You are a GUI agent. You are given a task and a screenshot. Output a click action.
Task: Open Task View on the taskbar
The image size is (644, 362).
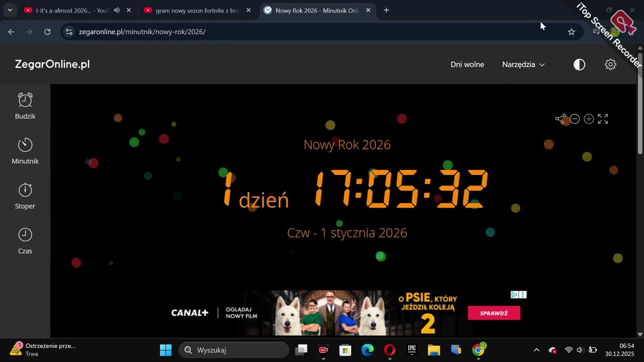coord(301,350)
